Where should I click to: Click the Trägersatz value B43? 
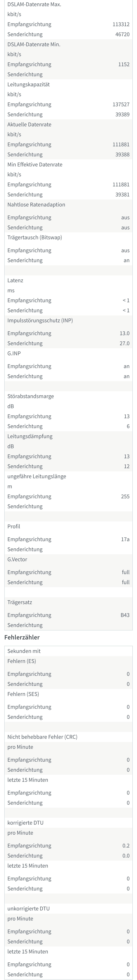coord(125,615)
